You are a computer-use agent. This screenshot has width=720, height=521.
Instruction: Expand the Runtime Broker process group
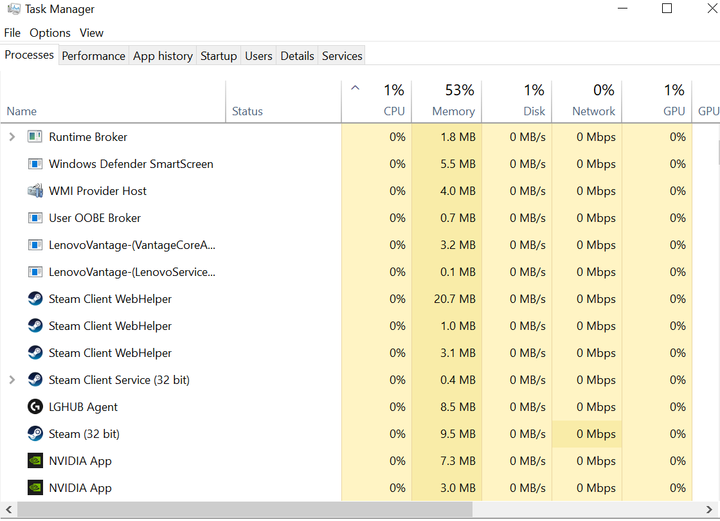(12, 137)
